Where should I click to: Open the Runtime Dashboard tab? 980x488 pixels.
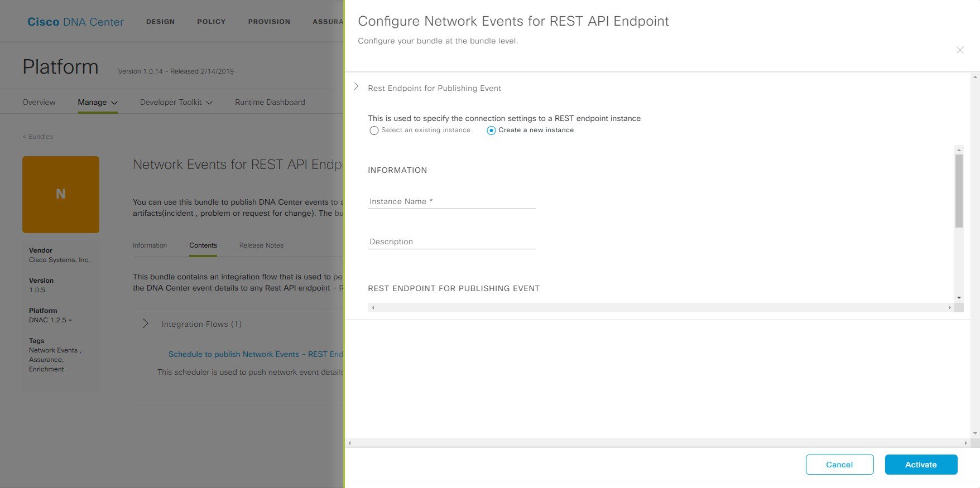click(270, 103)
